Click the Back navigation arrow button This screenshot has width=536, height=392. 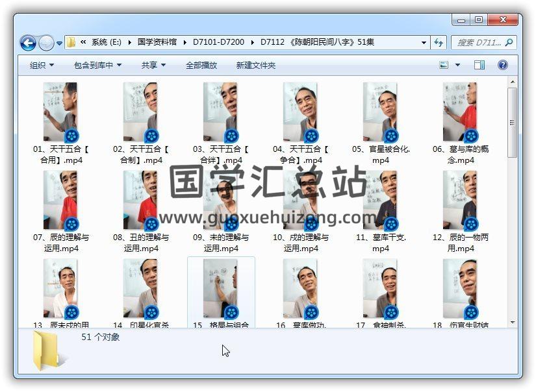click(x=28, y=43)
